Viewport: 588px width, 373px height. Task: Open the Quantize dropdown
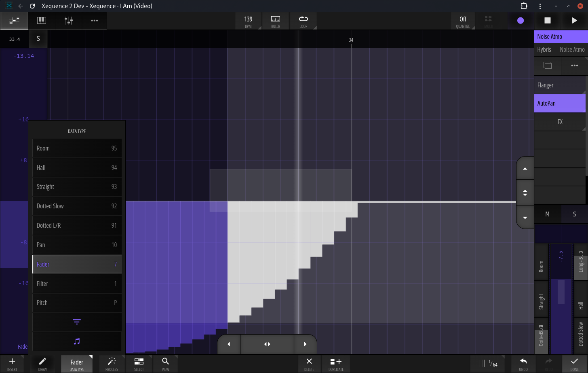(463, 21)
